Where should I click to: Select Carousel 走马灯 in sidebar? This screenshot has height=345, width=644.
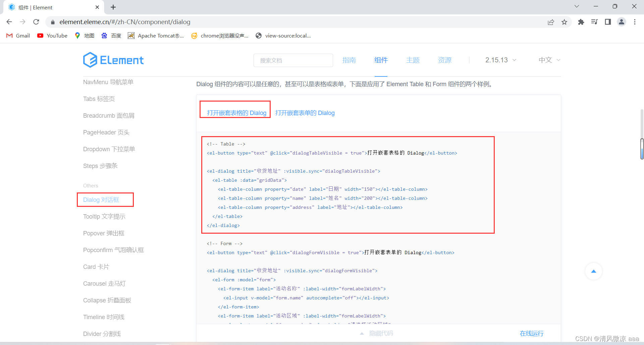tap(104, 284)
